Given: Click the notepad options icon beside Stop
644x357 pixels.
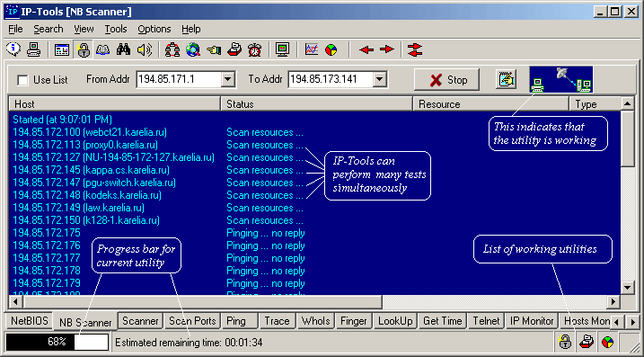Looking at the screenshot, I should point(506,79).
